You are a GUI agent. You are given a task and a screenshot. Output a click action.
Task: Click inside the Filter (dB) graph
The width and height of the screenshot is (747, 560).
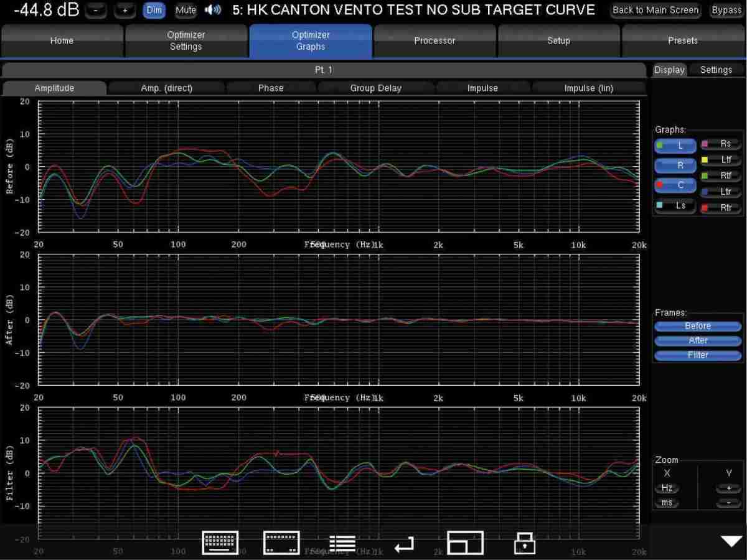click(339, 473)
